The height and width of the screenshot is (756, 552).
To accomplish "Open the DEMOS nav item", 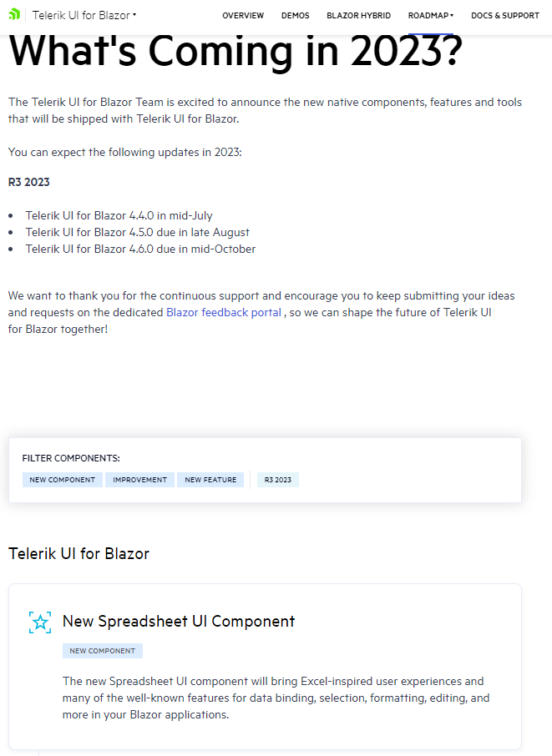I will click(x=295, y=16).
